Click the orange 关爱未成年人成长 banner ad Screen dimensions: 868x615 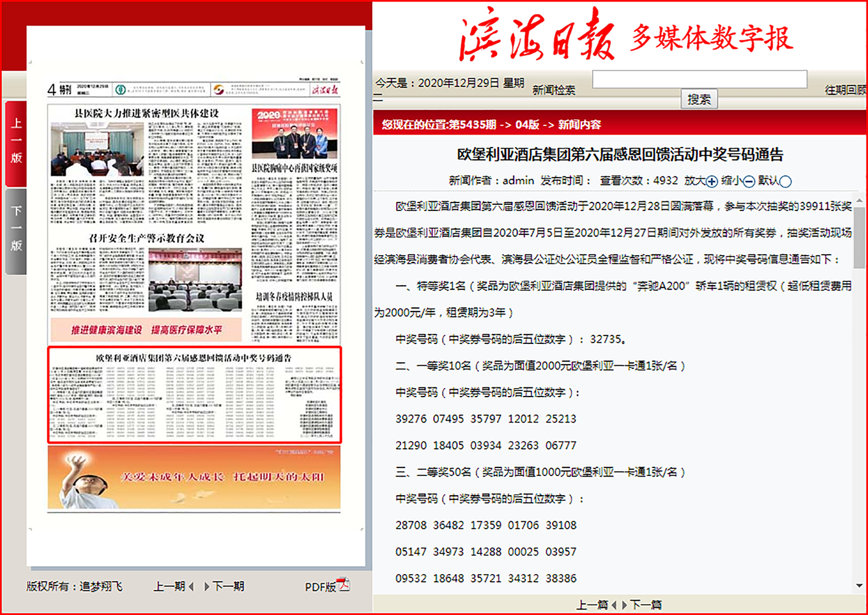coord(194,477)
